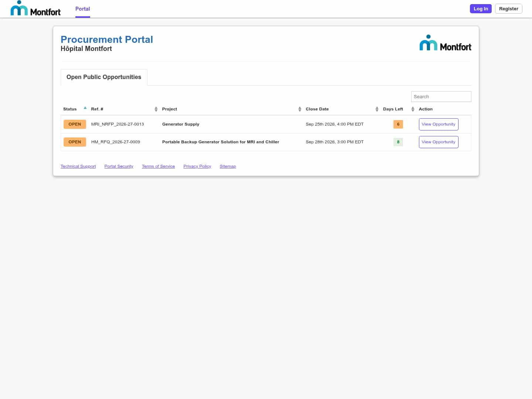The image size is (532, 399).
Task: Open the Portal Security link
Action: 119,166
